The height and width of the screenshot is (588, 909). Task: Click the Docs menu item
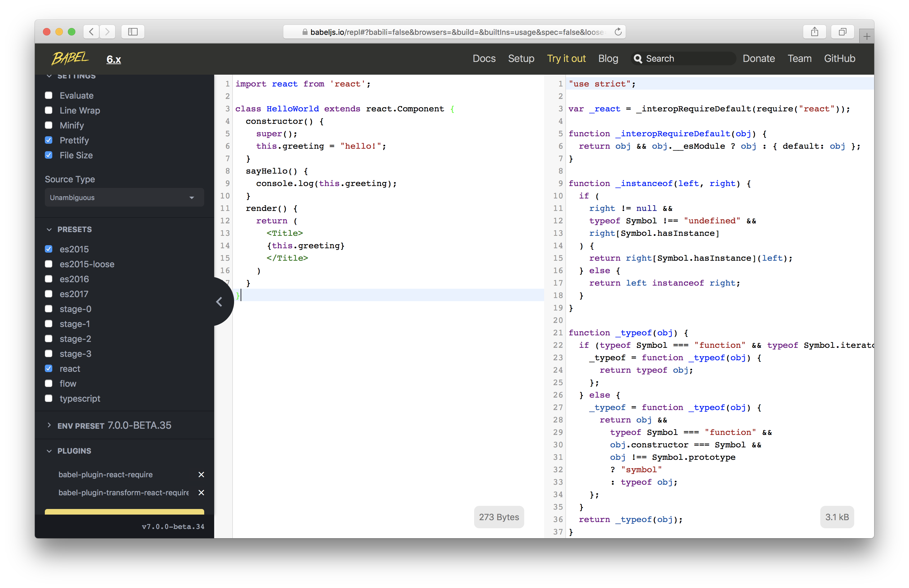[x=484, y=59]
